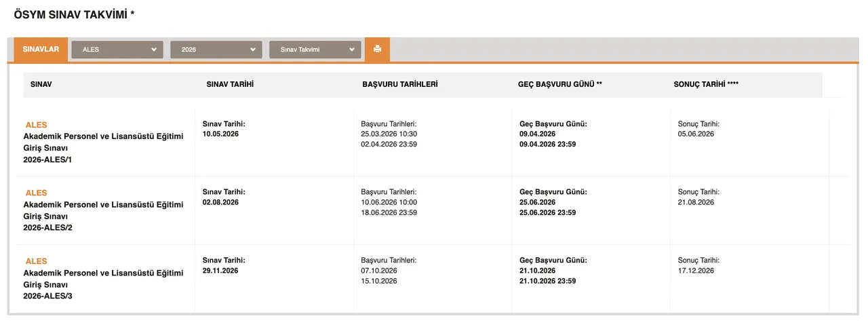Select the exam date 29.11.2026
Image resolution: width=868 pixels, height=323 pixels.
[221, 271]
